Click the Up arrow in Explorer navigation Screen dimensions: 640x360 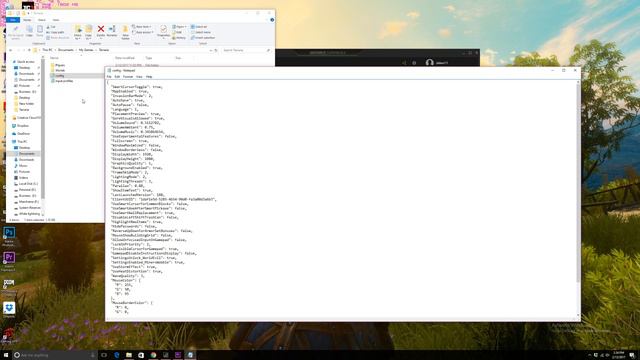click(x=29, y=50)
